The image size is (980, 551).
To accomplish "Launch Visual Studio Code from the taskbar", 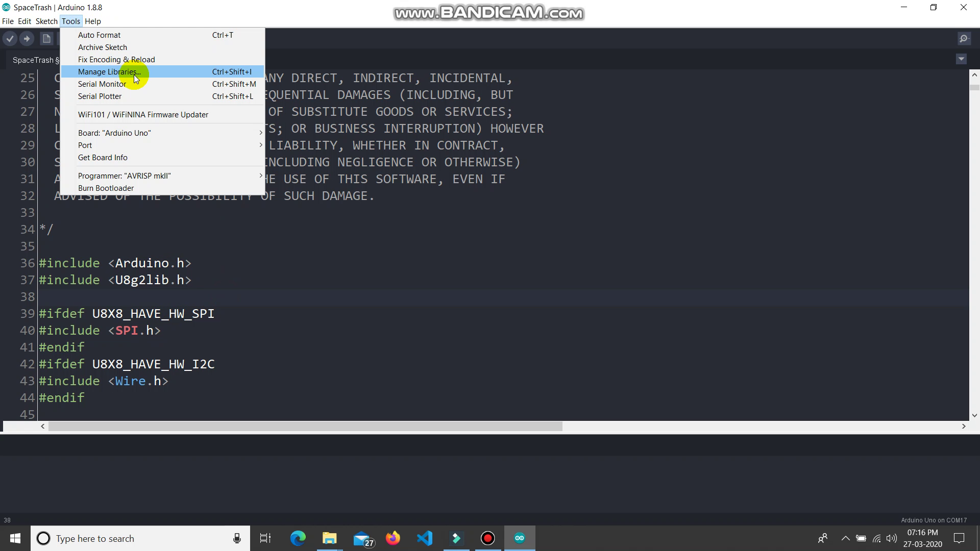I will point(425,538).
